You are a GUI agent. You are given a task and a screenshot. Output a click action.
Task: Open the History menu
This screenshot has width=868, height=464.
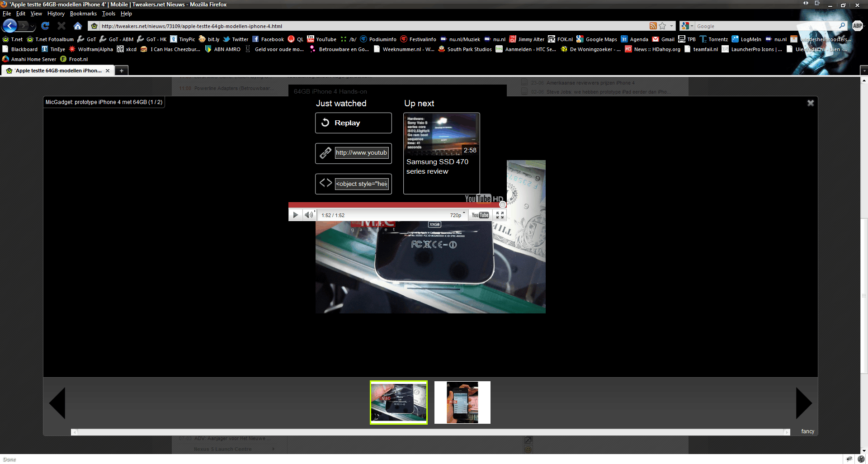pos(56,14)
